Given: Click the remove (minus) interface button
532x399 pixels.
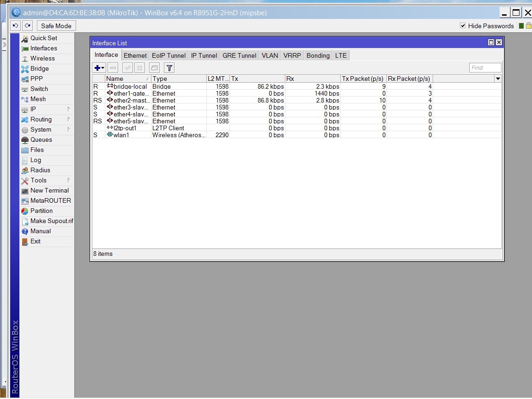Looking at the screenshot, I should click(113, 68).
